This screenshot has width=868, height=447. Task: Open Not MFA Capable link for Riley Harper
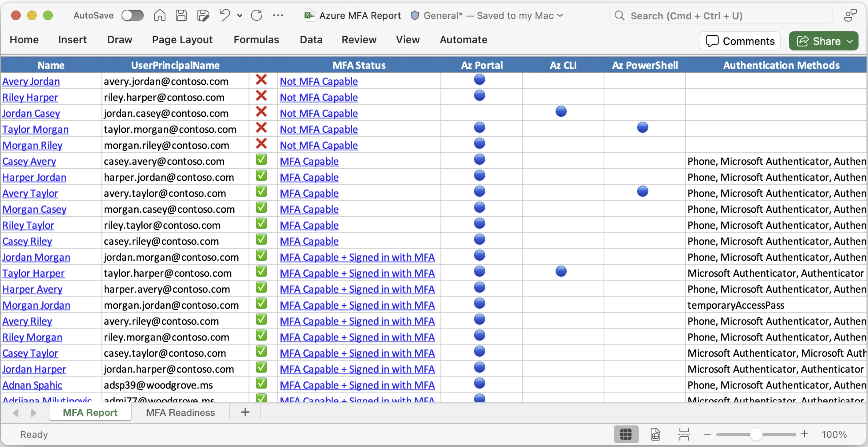[319, 97]
